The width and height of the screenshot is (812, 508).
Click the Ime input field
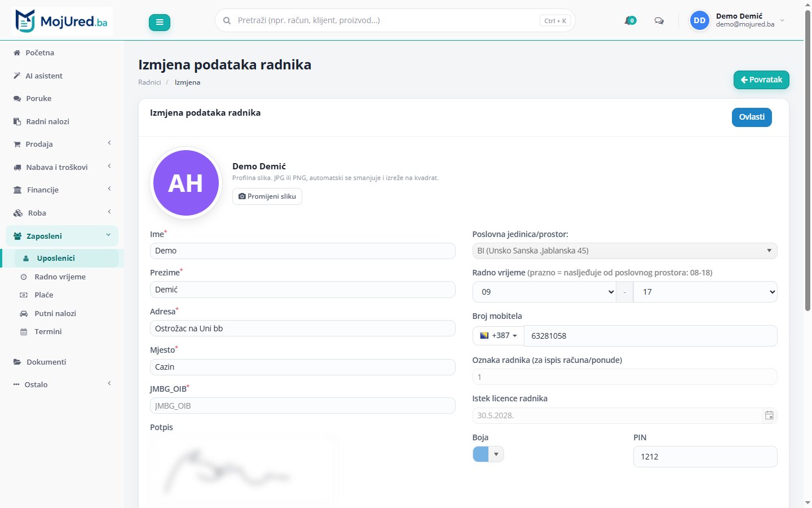click(x=303, y=251)
